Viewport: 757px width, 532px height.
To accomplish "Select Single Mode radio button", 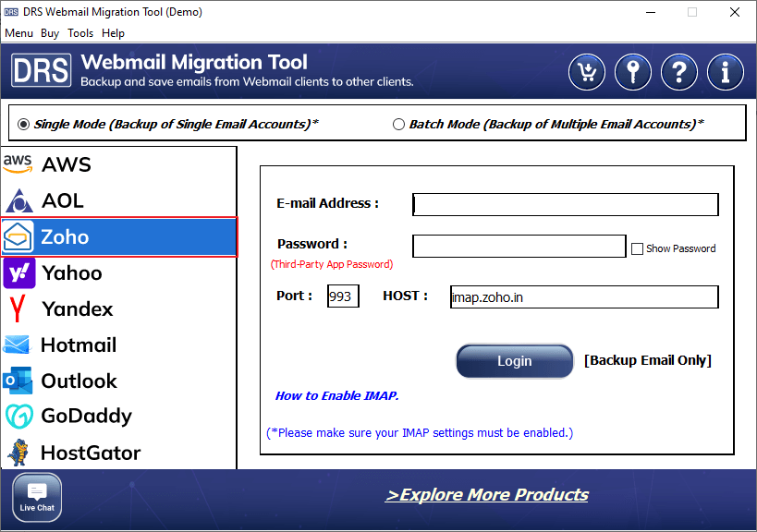I will [23, 125].
